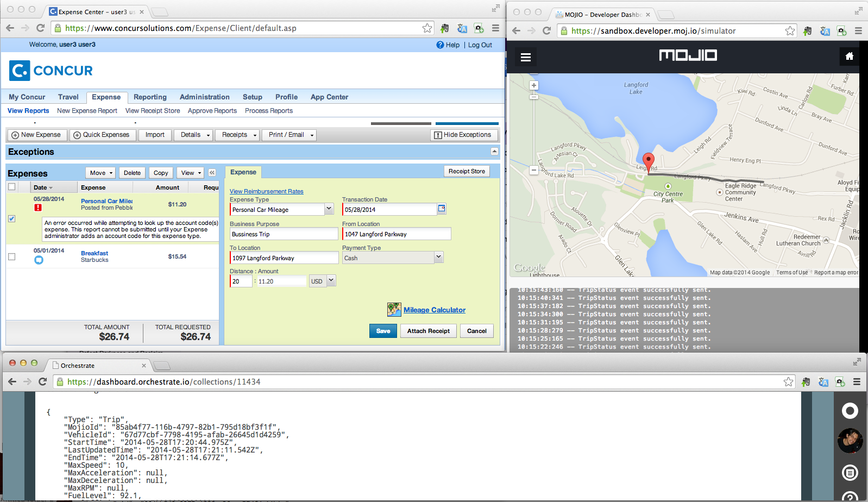
Task: Click the Log Out link
Action: click(x=480, y=45)
